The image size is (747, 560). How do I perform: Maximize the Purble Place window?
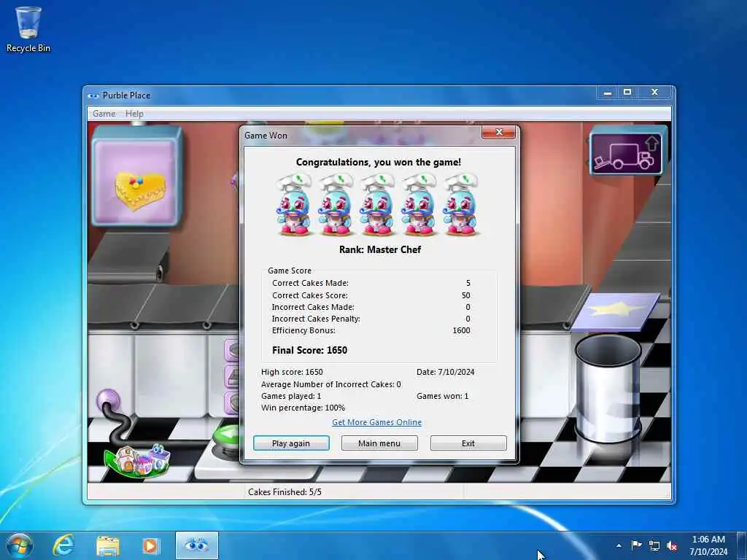(627, 93)
